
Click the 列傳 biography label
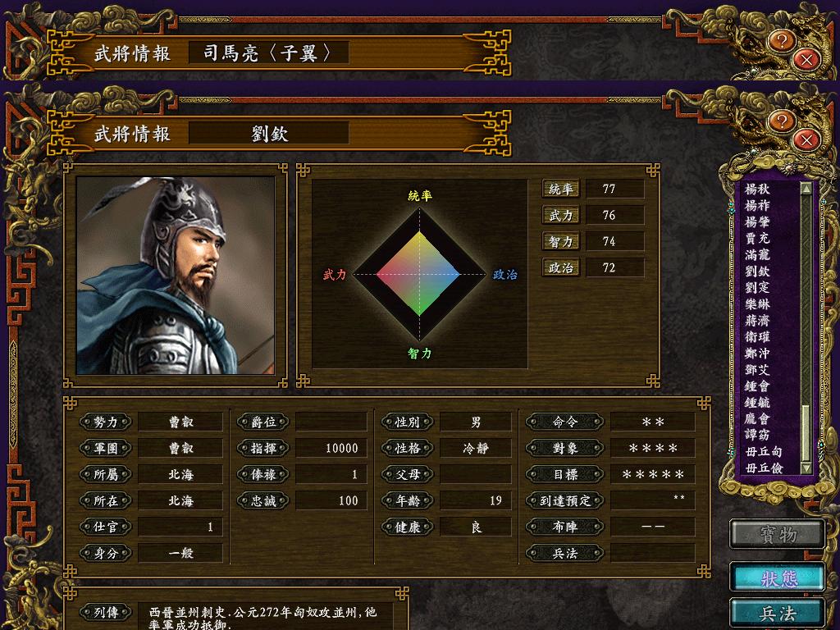106,612
